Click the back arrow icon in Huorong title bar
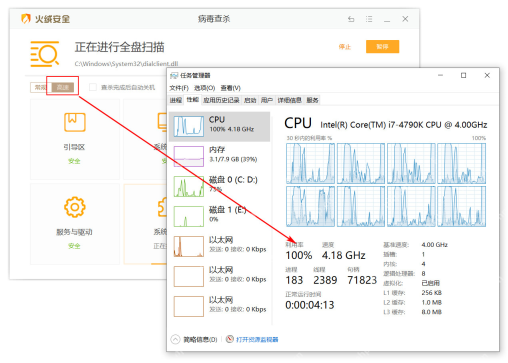This screenshot has height=363, width=508. [351, 19]
